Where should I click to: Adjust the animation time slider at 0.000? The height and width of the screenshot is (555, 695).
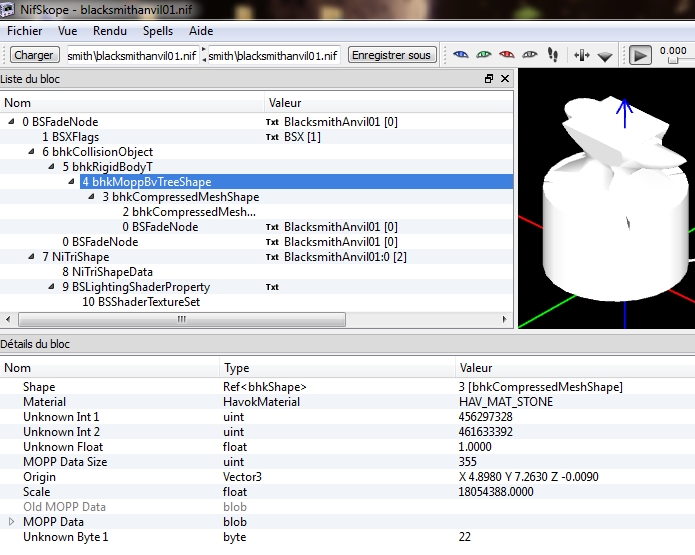(x=673, y=60)
